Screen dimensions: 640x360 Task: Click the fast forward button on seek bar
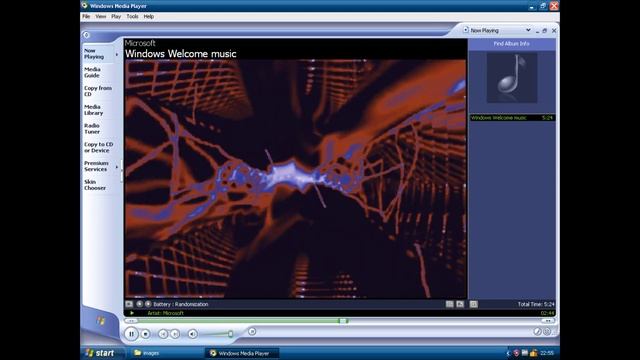pyautogui.click(x=547, y=321)
